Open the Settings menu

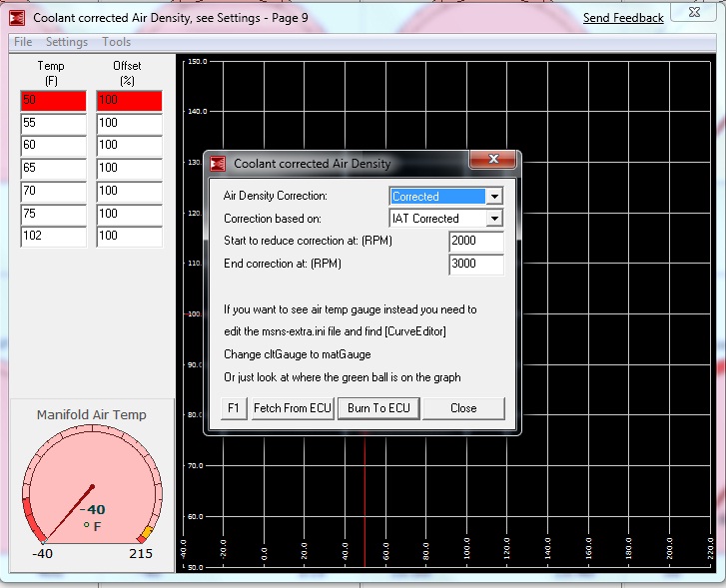coord(67,42)
